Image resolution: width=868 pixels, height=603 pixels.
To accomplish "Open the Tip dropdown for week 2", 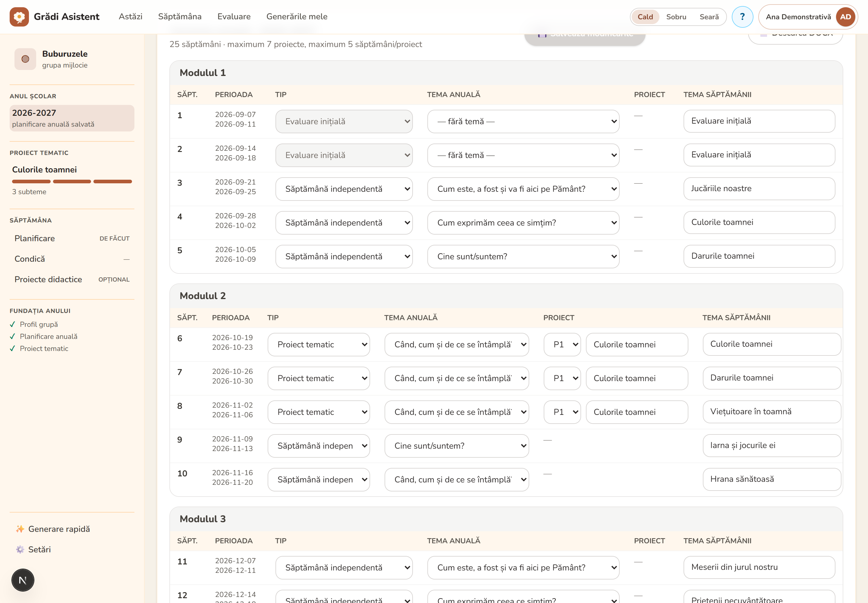I will [344, 155].
